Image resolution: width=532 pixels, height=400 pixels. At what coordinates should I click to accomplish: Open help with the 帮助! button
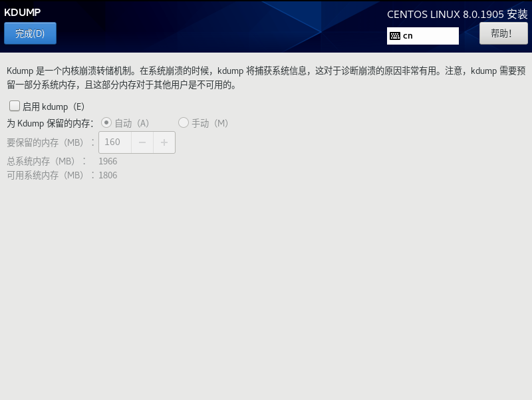pyautogui.click(x=503, y=33)
